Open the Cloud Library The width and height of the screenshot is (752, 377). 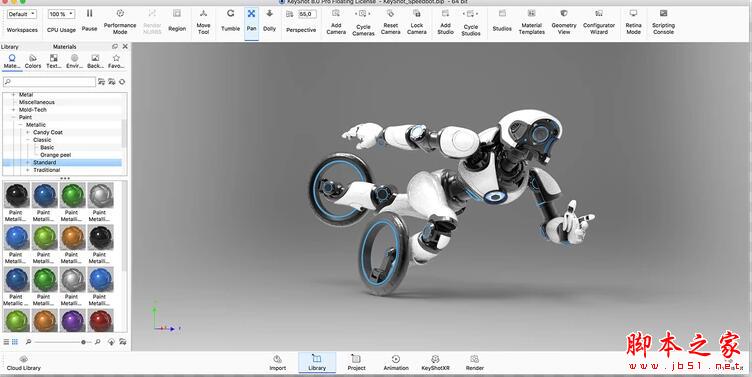(24, 363)
